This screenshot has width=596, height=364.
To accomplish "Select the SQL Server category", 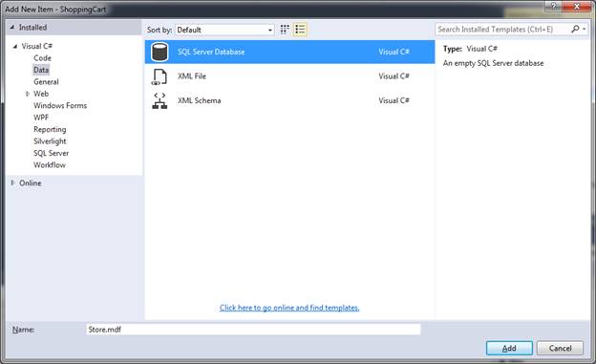I will 51,153.
